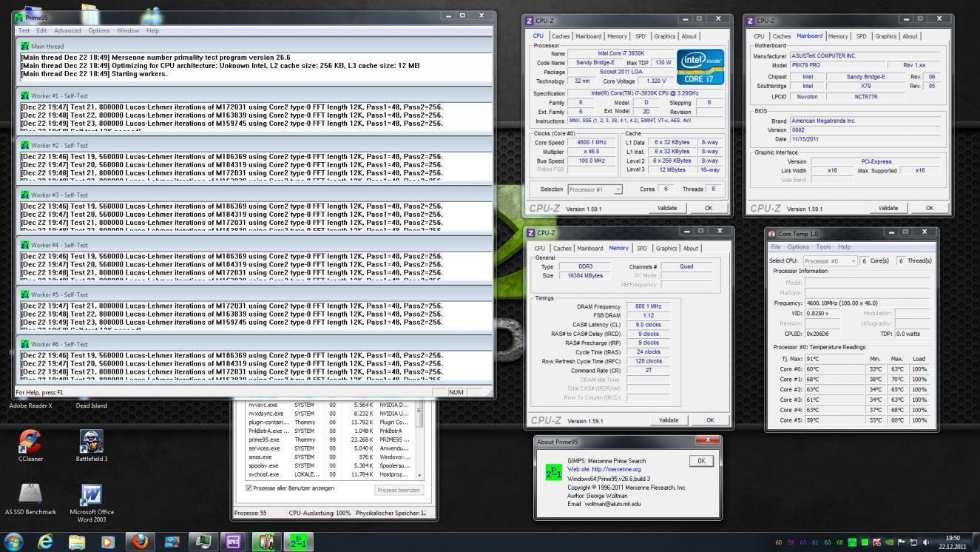The width and height of the screenshot is (980, 552).
Task: Open the File menu in Core Temp
Action: [776, 246]
